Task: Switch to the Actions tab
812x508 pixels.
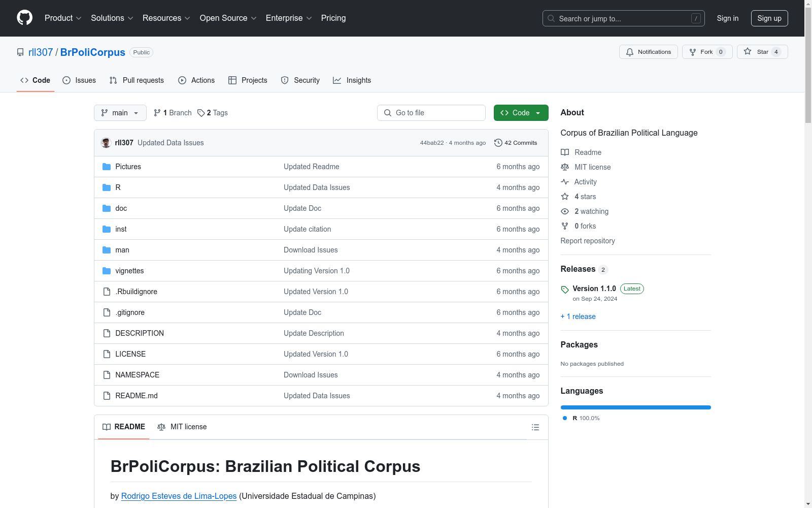Action: click(x=196, y=80)
